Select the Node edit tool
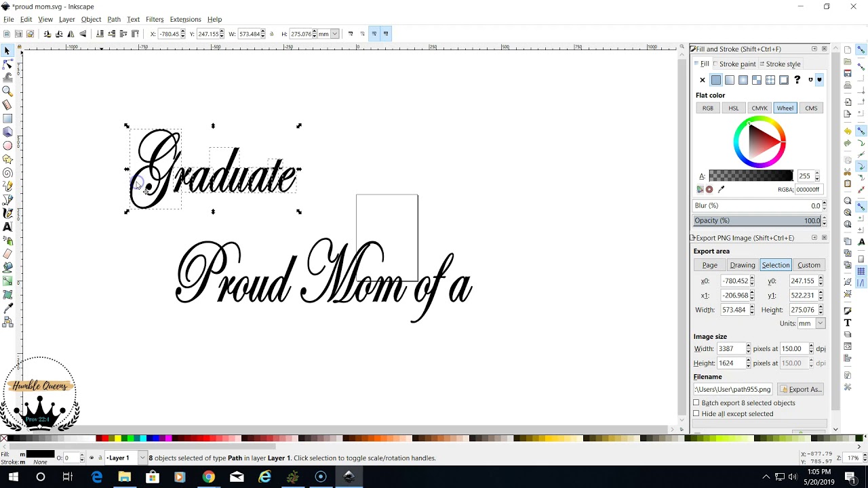 tap(7, 64)
